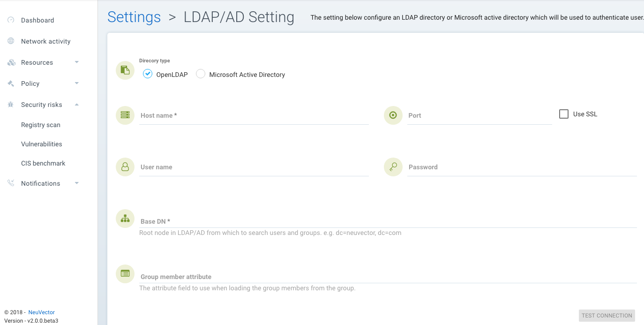Click the directory type document icon
The width and height of the screenshot is (644, 325).
[x=125, y=70]
